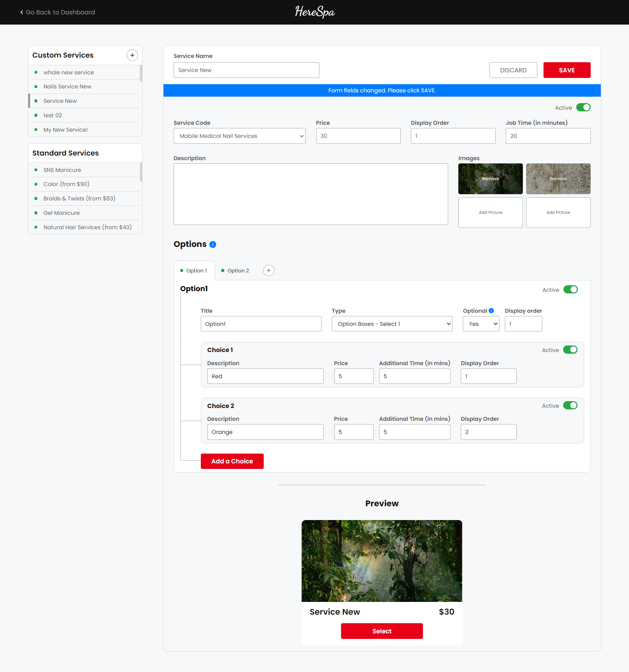Image resolution: width=629 pixels, height=672 pixels.
Task: Click the HereSpa logo
Action: click(x=315, y=12)
